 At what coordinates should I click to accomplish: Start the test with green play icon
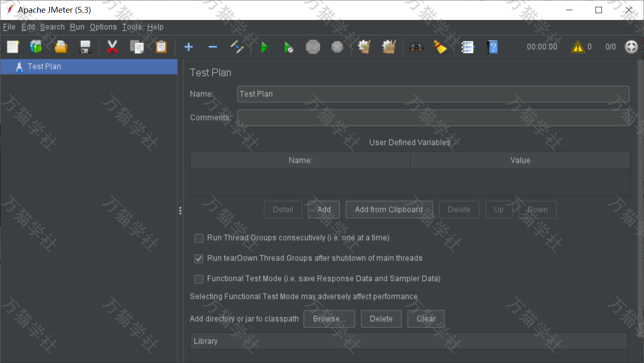click(x=264, y=47)
